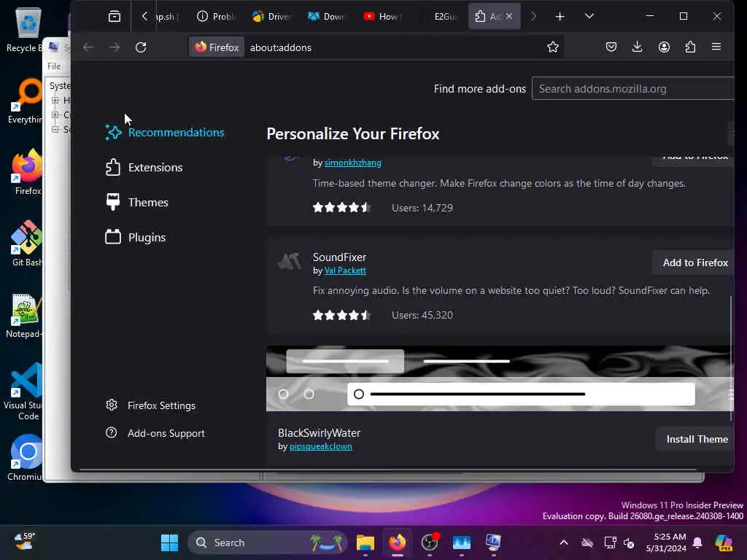Image resolution: width=747 pixels, height=560 pixels.
Task: Click the taskbar Search box
Action: click(x=268, y=542)
